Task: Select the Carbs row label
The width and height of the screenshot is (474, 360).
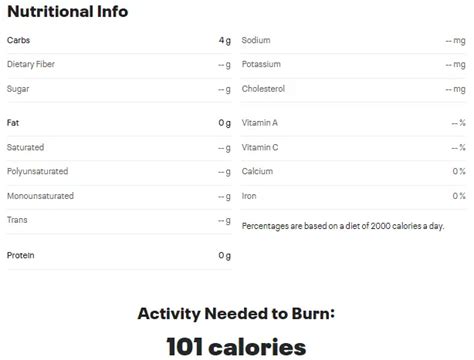Action: [x=18, y=40]
